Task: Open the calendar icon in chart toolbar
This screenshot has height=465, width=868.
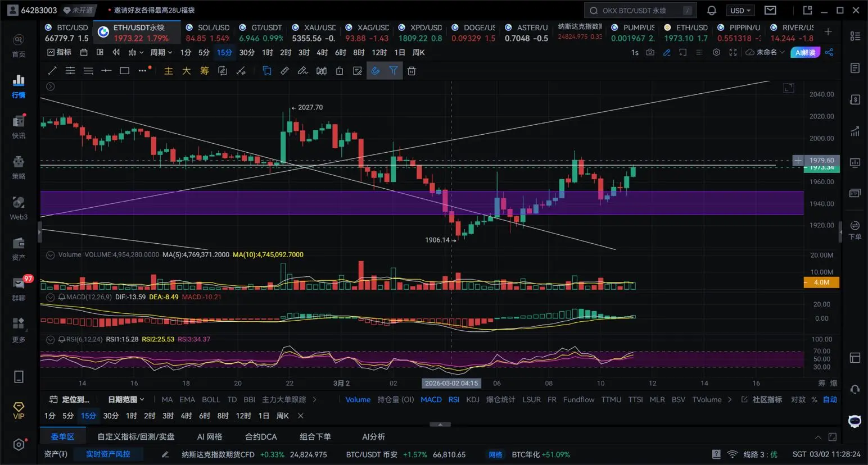Action: pyautogui.click(x=84, y=52)
